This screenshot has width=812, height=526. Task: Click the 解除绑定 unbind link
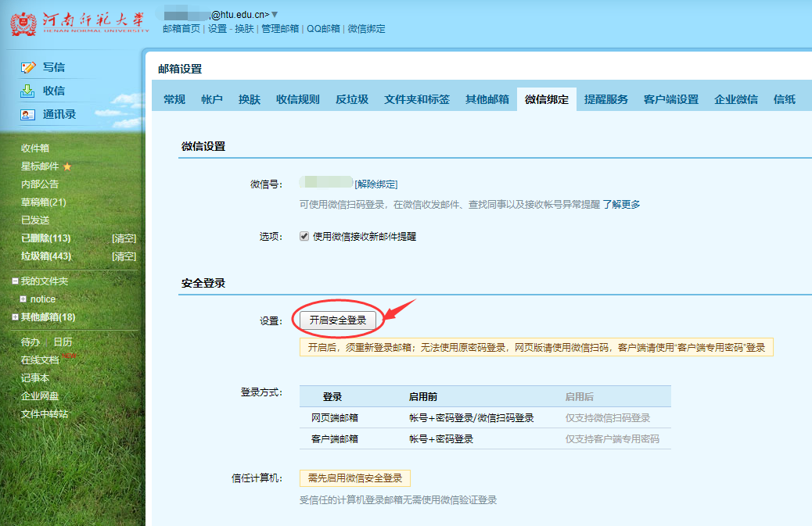(x=376, y=184)
